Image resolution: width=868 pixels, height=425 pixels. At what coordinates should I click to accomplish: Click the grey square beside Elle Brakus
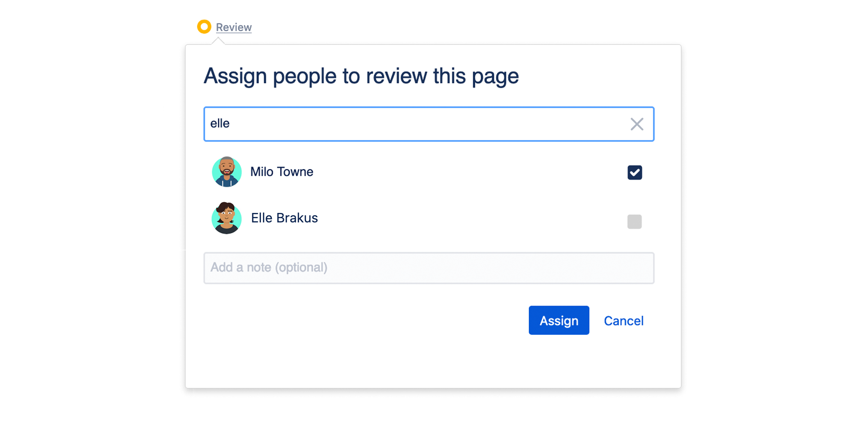pos(634,221)
